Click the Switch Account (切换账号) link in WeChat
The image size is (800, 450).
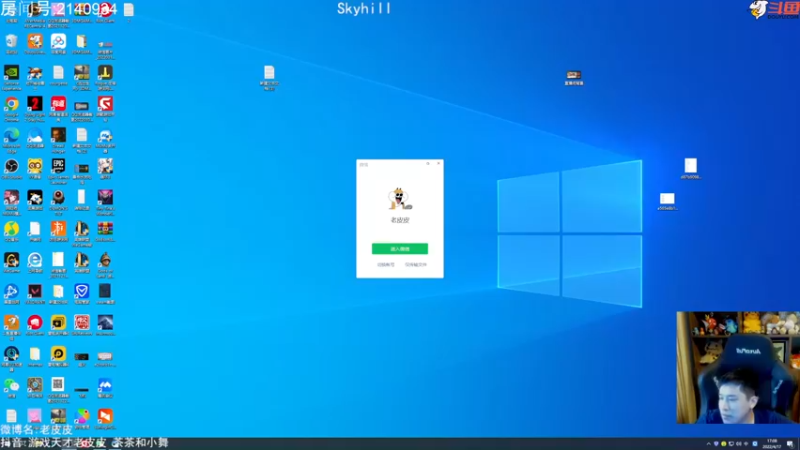[386, 265]
